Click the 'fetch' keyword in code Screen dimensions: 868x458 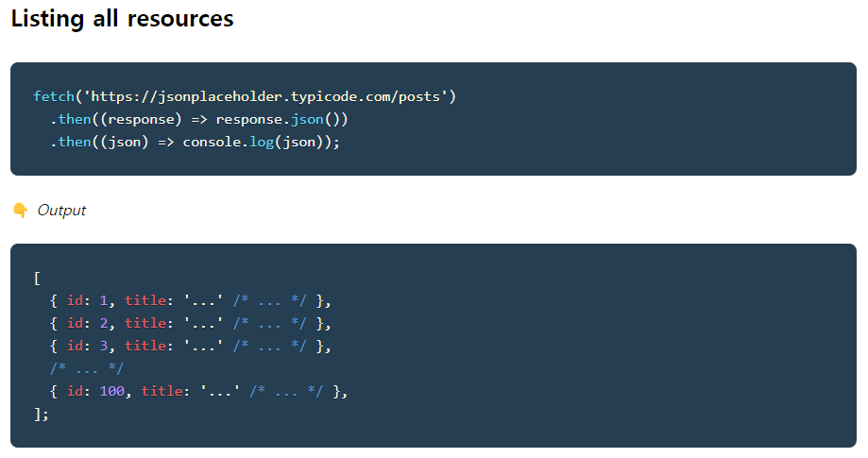(x=54, y=96)
